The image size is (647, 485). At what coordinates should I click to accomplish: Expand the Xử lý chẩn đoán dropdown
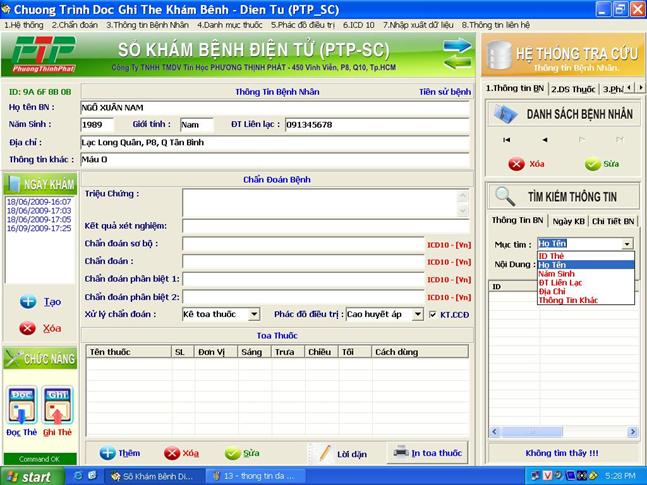254,314
